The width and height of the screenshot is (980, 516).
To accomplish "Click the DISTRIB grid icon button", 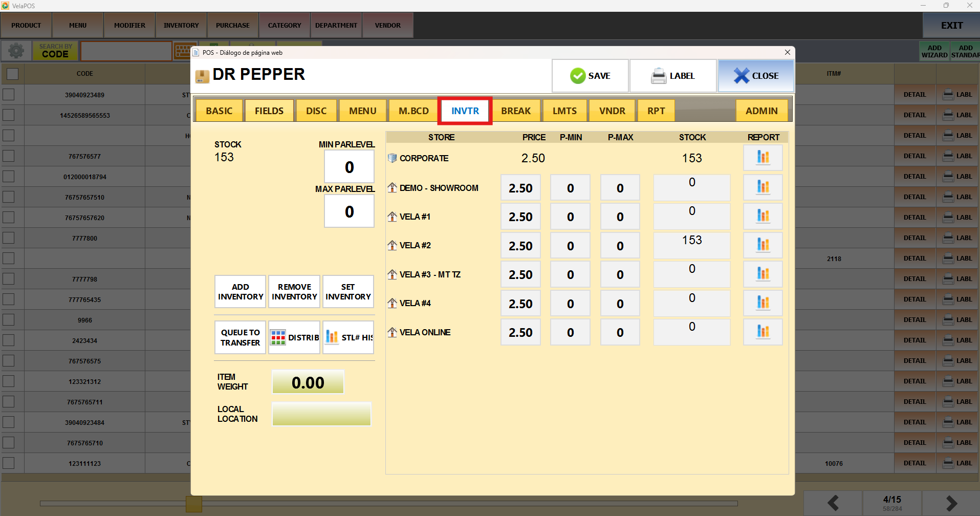I will click(294, 337).
